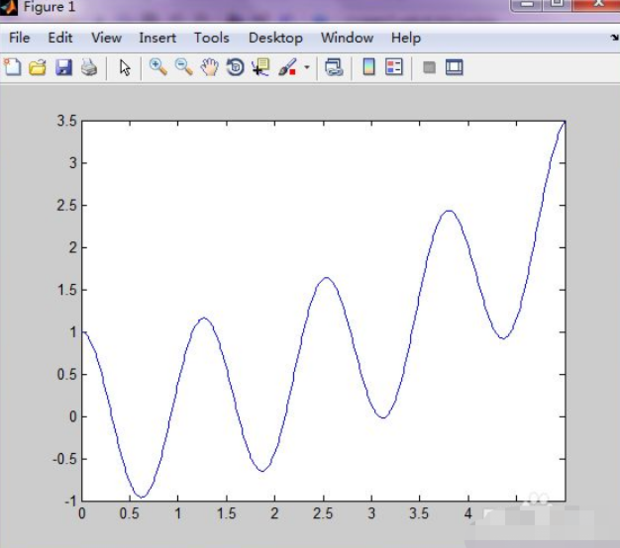Activate the Brush data tool
Viewport: 620px width, 548px height.
[287, 67]
